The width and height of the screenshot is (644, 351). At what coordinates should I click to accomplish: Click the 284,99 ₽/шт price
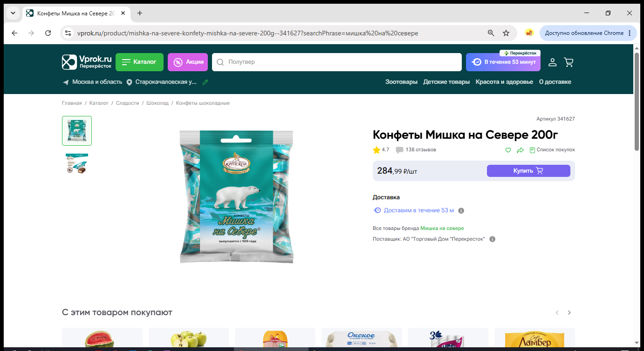[397, 171]
